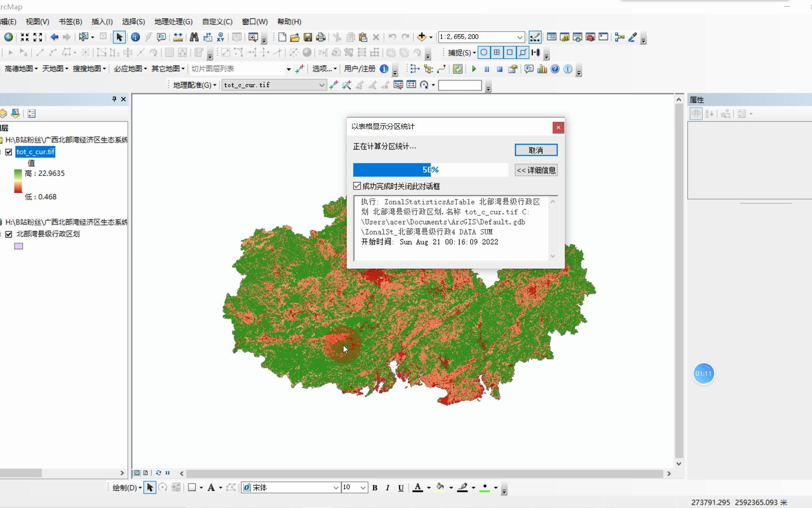The height and width of the screenshot is (508, 812).
Task: Click the << 详细信息 button
Action: click(x=536, y=170)
